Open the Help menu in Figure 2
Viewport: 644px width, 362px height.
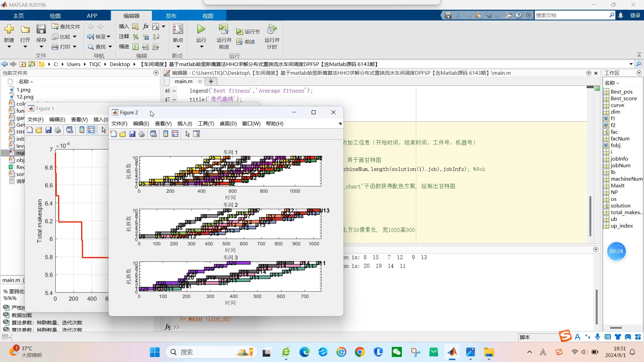coord(274,123)
